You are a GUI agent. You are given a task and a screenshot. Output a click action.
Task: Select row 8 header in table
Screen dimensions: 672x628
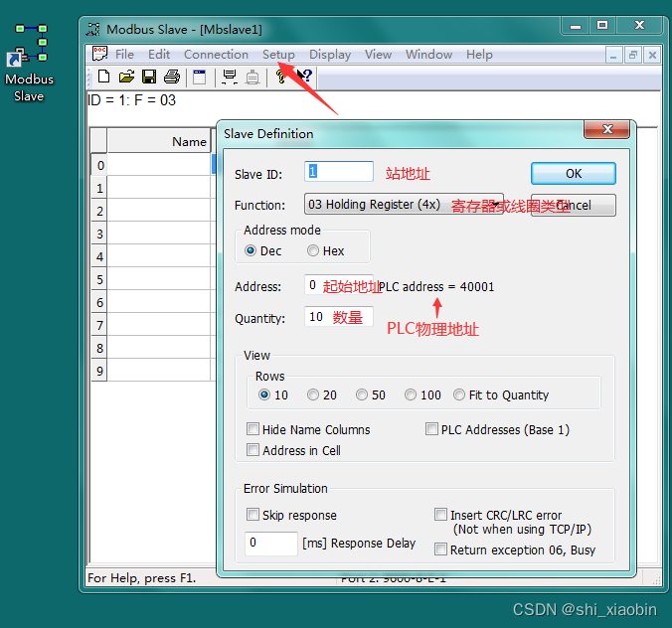tap(99, 348)
